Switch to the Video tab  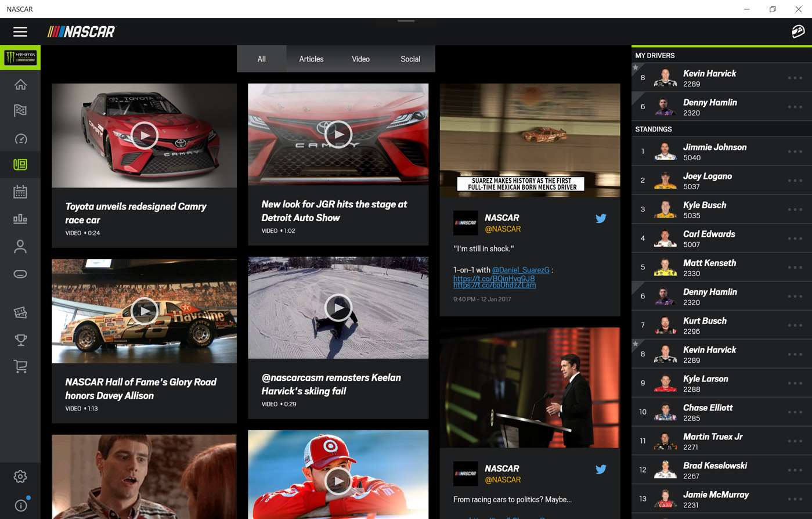360,59
